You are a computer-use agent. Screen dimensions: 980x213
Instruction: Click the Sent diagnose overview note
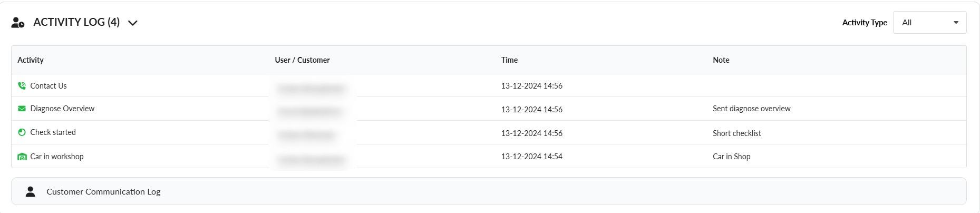point(751,109)
